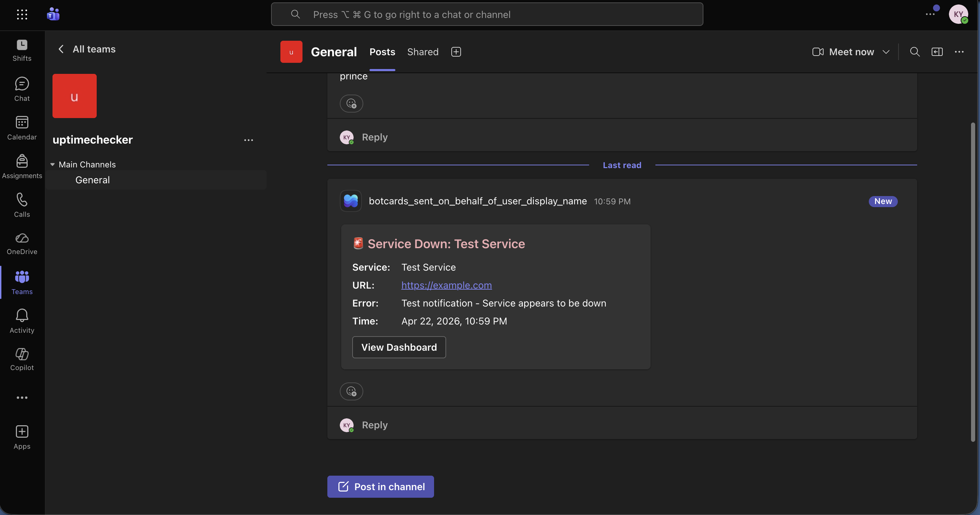The width and height of the screenshot is (980, 515).
Task: Open Activity notifications in the sidebar
Action: click(x=22, y=321)
